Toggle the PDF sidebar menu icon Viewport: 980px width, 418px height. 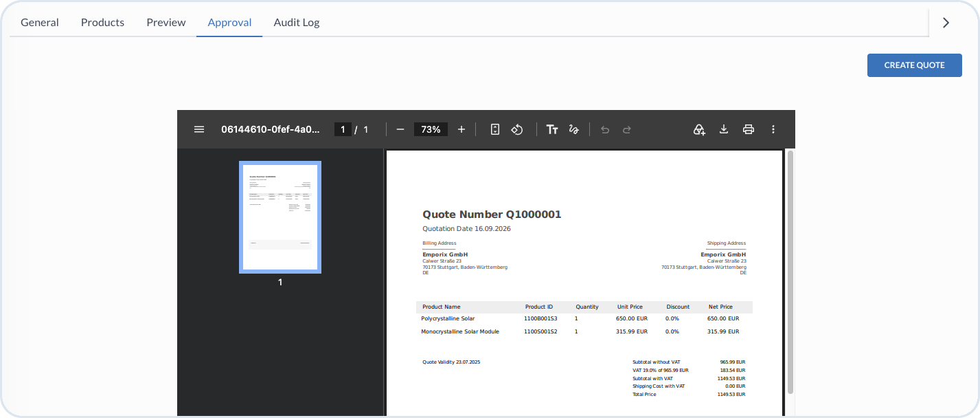[x=199, y=129]
